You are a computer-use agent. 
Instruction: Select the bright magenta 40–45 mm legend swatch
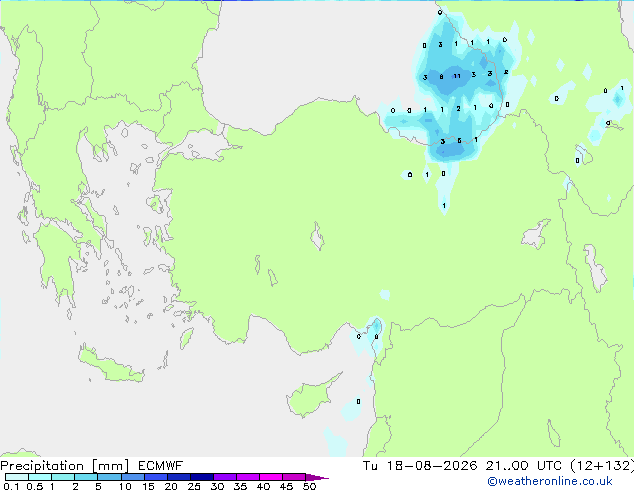[x=271, y=477]
